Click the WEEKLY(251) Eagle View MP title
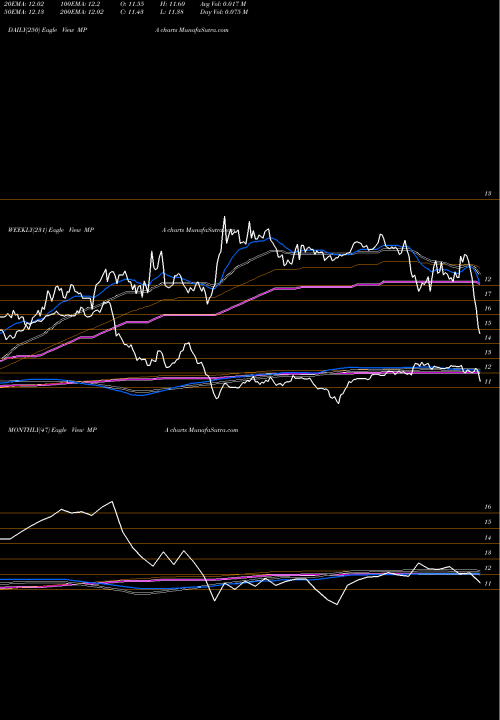 [51, 230]
